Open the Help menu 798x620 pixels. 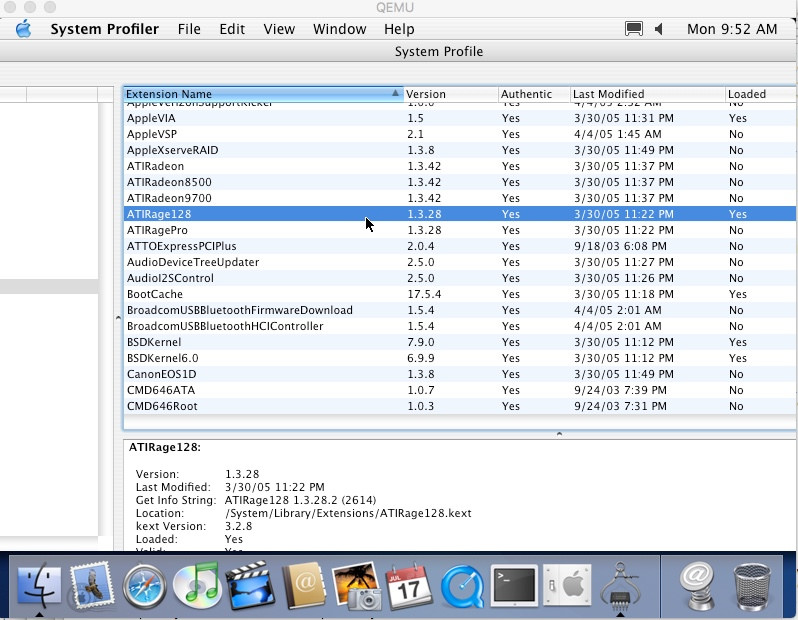[x=399, y=29]
